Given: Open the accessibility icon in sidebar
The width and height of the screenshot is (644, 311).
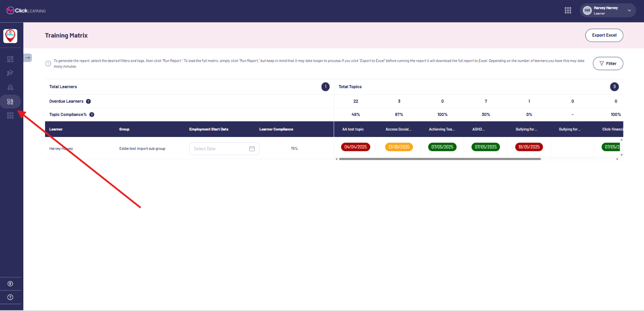Looking at the screenshot, I should pos(10,284).
